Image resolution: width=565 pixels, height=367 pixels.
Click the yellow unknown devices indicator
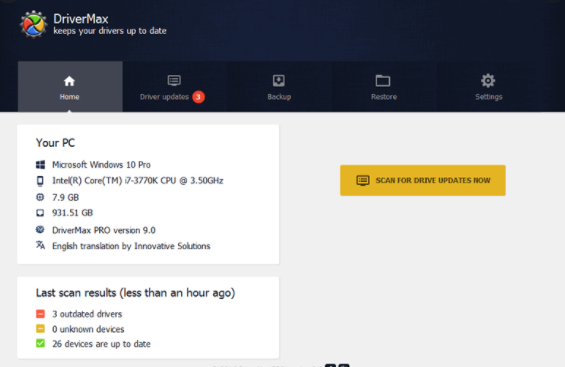click(40, 329)
